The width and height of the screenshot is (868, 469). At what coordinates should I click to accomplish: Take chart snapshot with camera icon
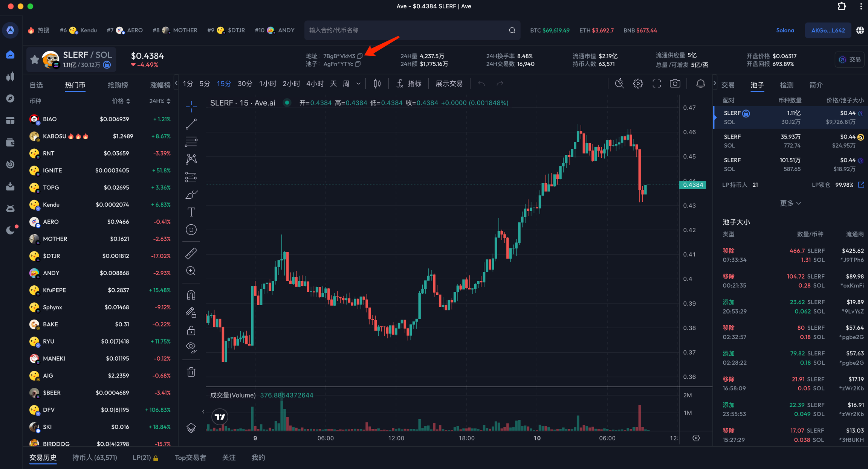675,84
